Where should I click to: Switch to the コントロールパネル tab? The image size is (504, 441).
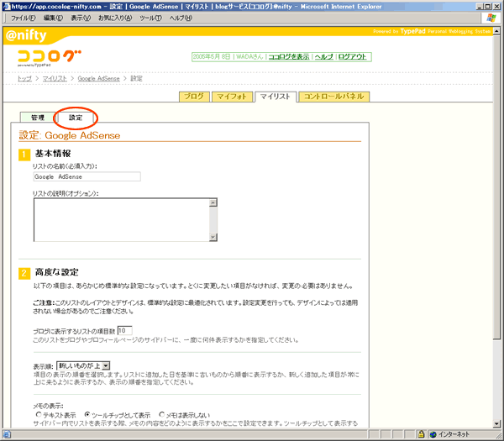click(333, 97)
